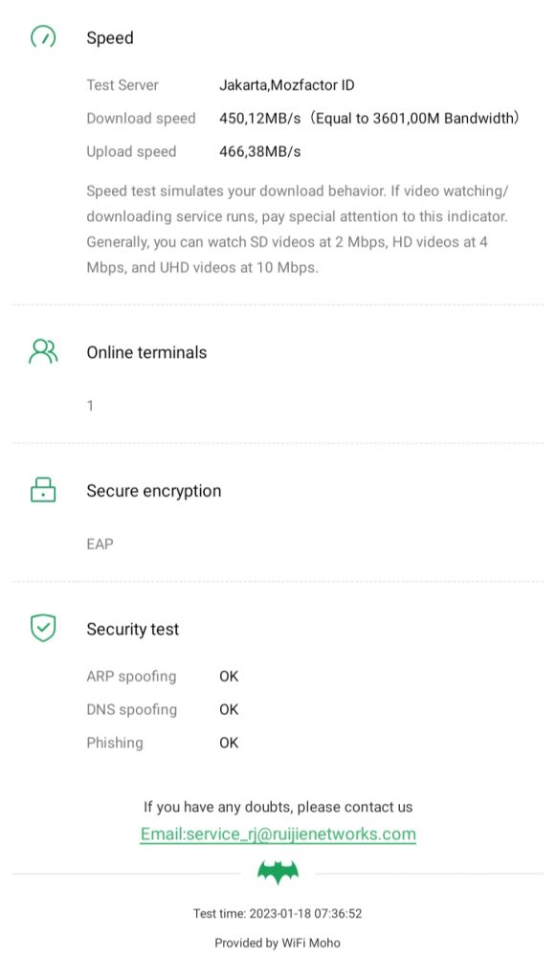
Task: Click the online terminals count 1
Action: click(x=91, y=406)
